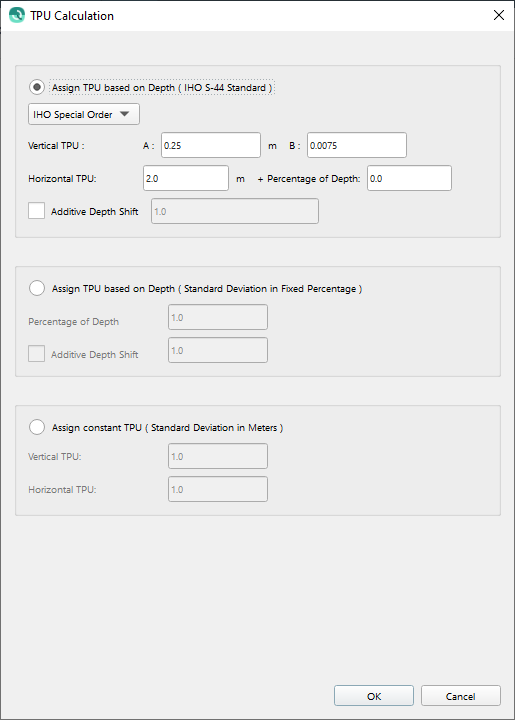515x720 pixels.
Task: Click Additive Depth Shift label in IHO section
Action: (x=95, y=212)
